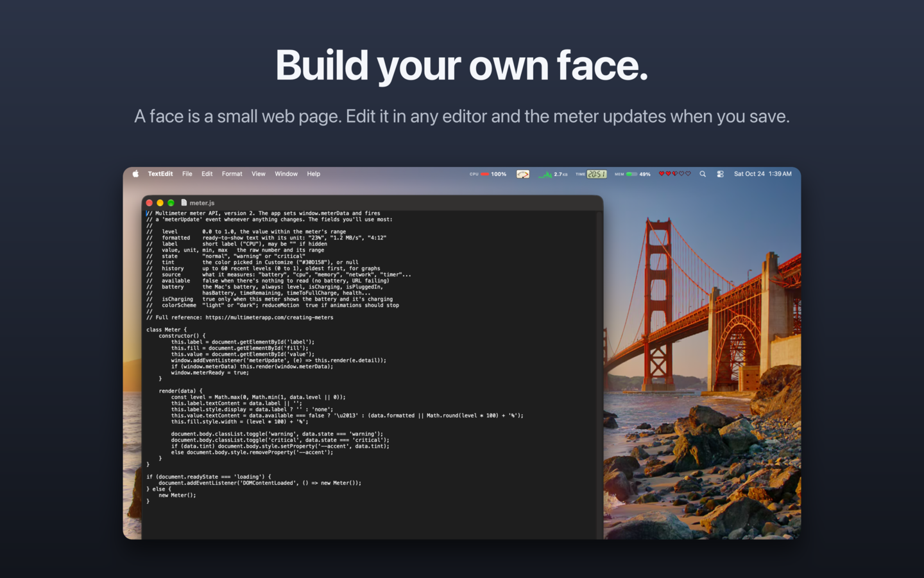Open the File menu
Image resolution: width=924 pixels, height=578 pixels.
click(x=187, y=174)
